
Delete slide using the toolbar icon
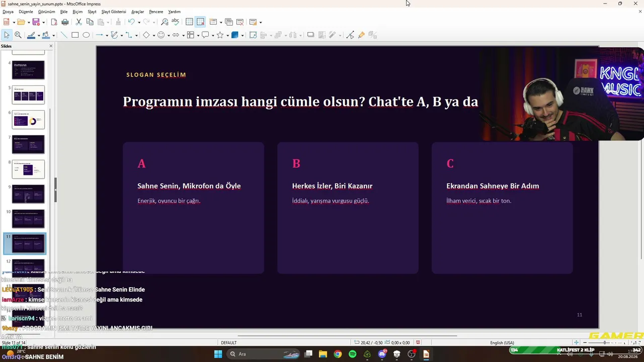(240, 22)
